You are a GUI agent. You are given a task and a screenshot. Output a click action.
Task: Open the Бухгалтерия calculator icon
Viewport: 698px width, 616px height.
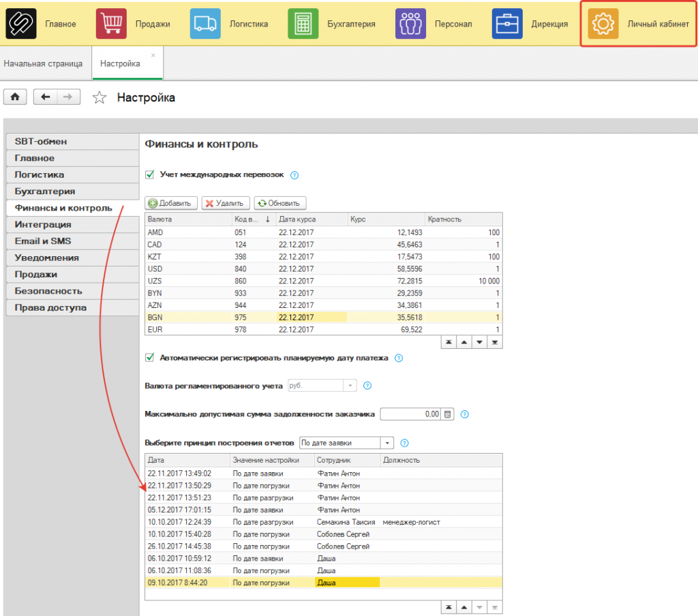(303, 24)
